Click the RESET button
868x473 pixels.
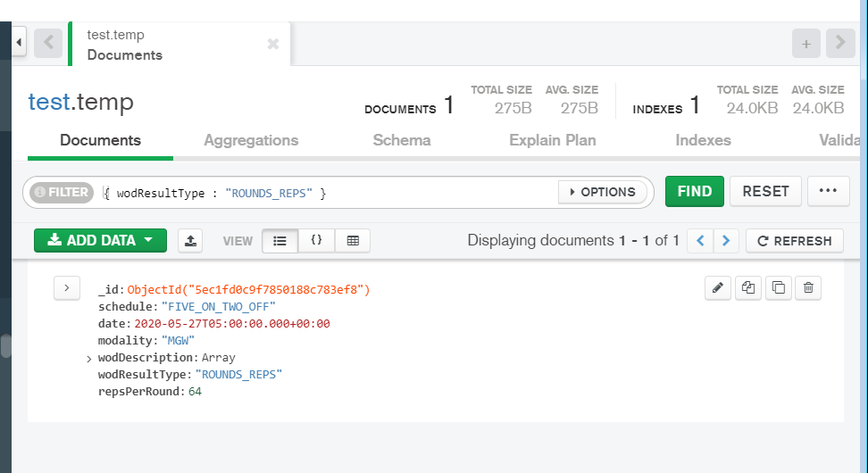point(765,191)
